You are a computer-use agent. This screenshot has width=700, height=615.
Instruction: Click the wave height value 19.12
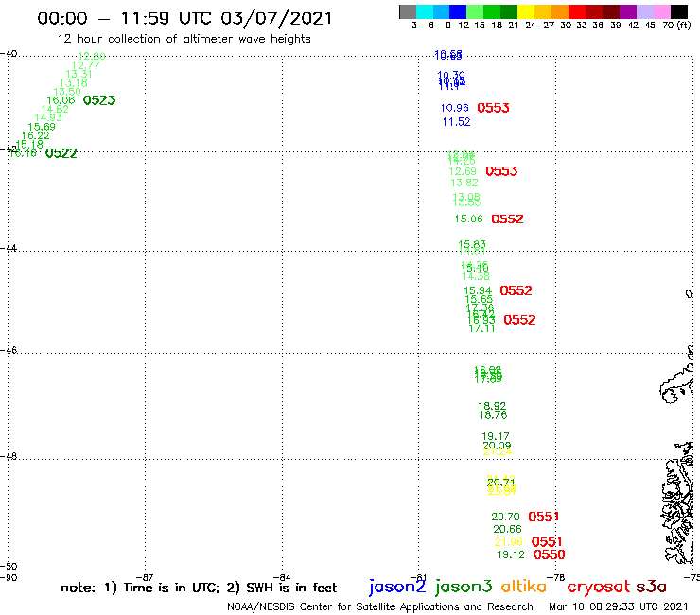(x=511, y=554)
